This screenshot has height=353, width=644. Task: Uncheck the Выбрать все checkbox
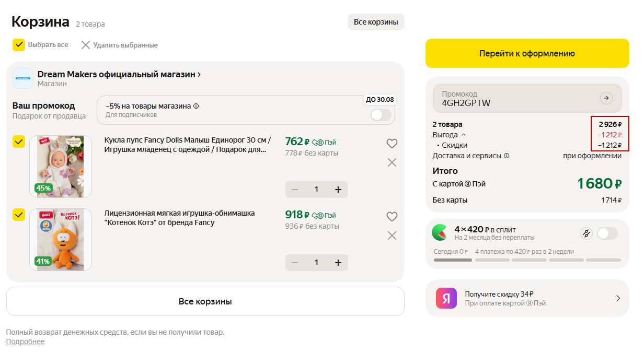[19, 45]
